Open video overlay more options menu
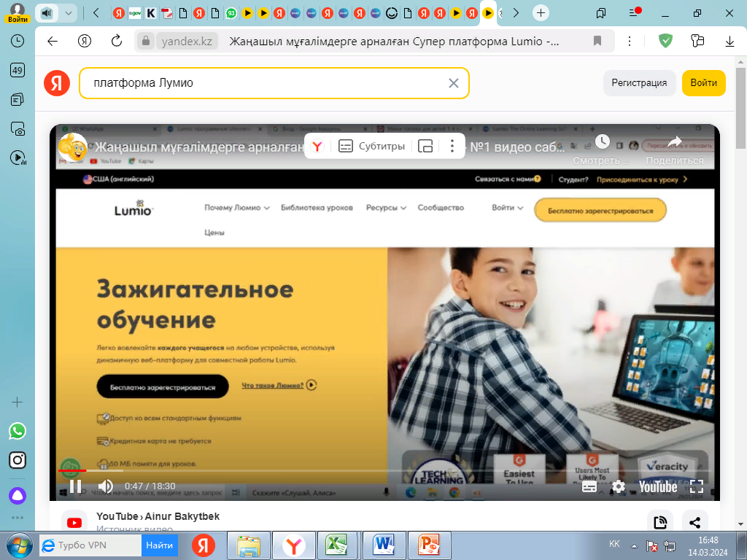The height and width of the screenshot is (560, 747). click(x=452, y=146)
